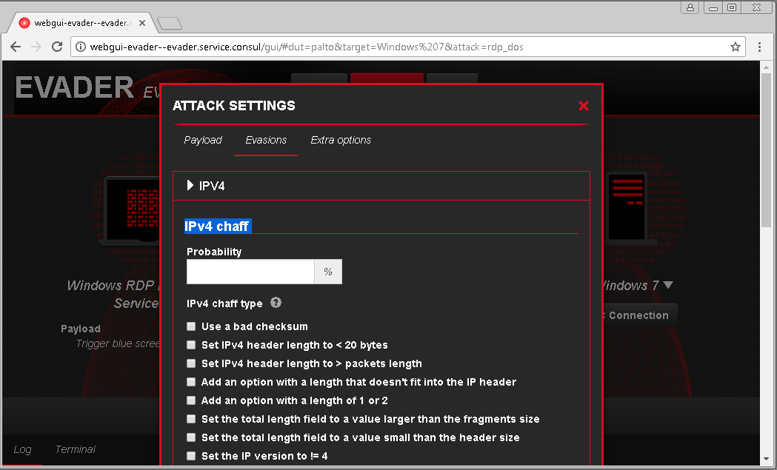The height and width of the screenshot is (470, 777).
Task: Click the Chrome user profile icon
Action: (690, 7)
